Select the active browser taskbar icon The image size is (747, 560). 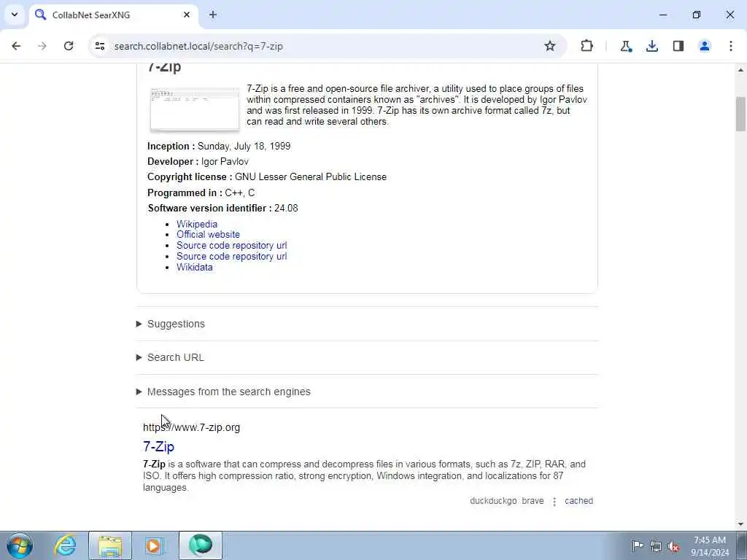(x=201, y=545)
